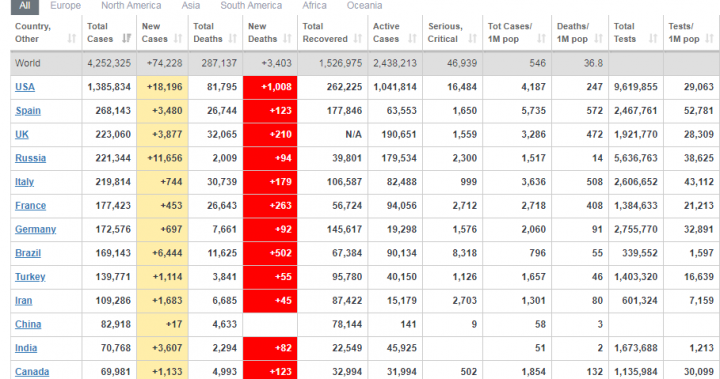Click the Germany country link
Viewport: 720px width, 379px height.
tap(35, 229)
